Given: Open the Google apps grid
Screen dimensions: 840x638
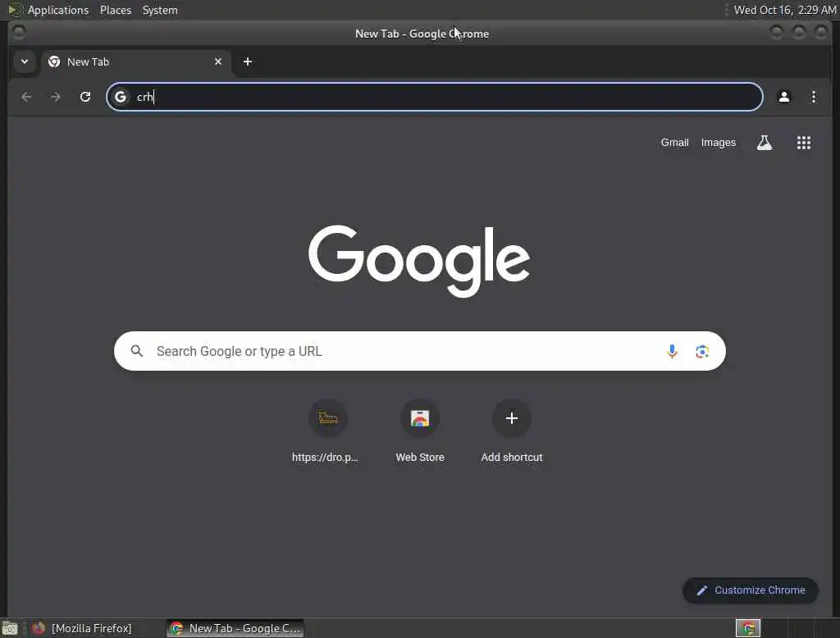Looking at the screenshot, I should click(804, 143).
